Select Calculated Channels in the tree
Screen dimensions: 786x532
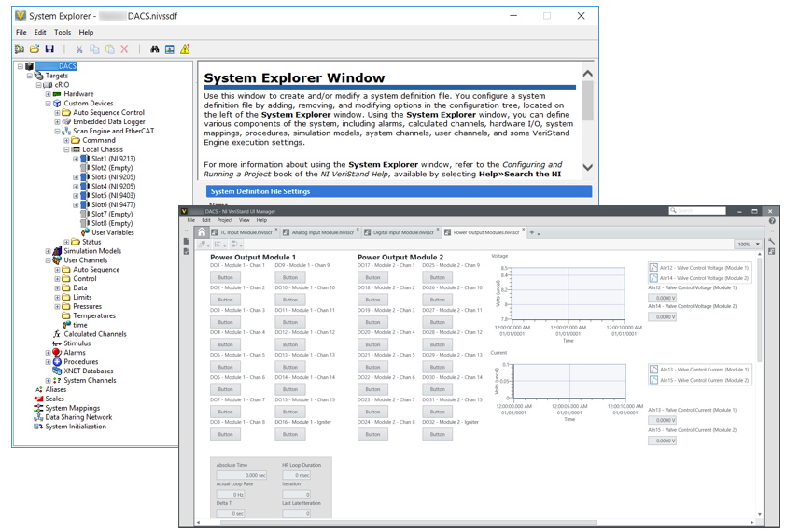pos(95,334)
